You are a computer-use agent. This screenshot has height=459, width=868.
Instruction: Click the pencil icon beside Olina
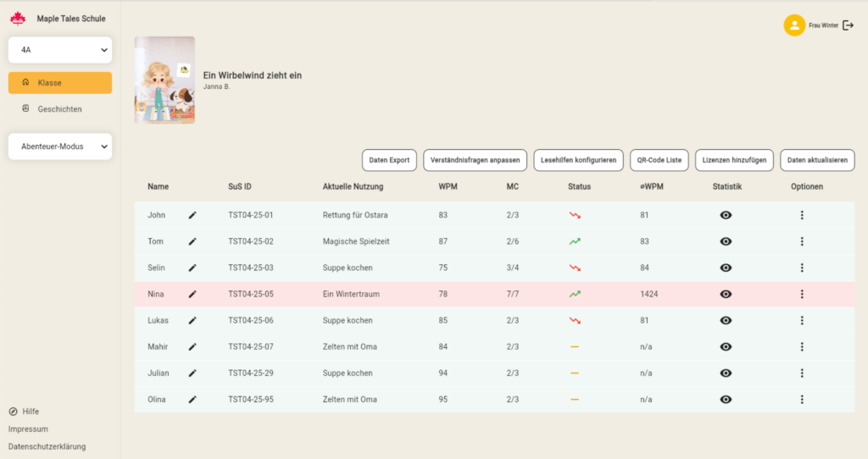pos(192,399)
